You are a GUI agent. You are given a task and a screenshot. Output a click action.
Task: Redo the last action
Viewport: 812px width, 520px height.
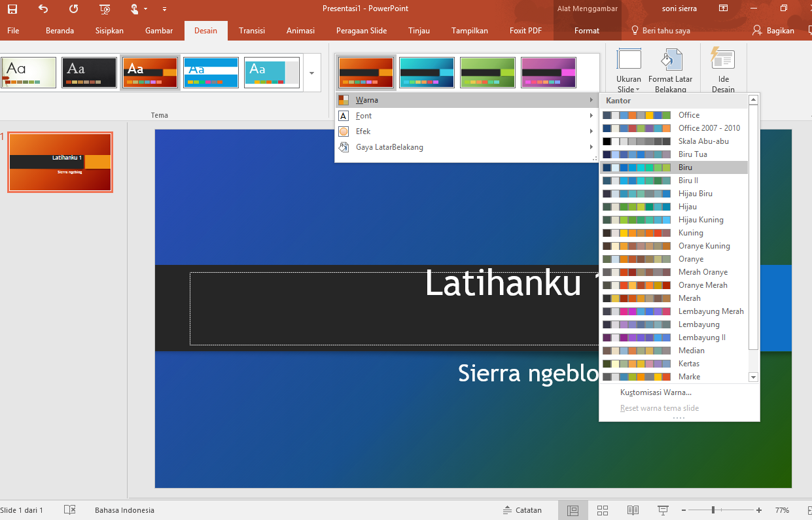tap(73, 9)
